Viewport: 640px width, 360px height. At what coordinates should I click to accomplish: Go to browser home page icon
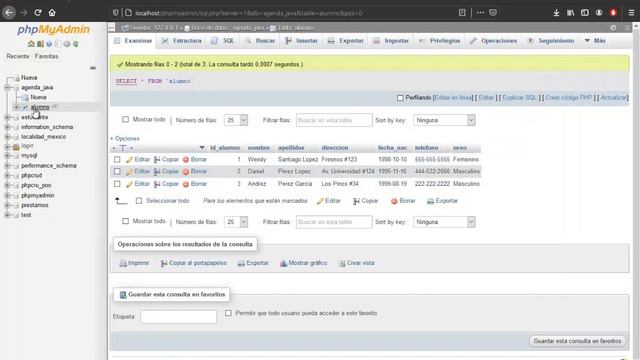coord(52,13)
